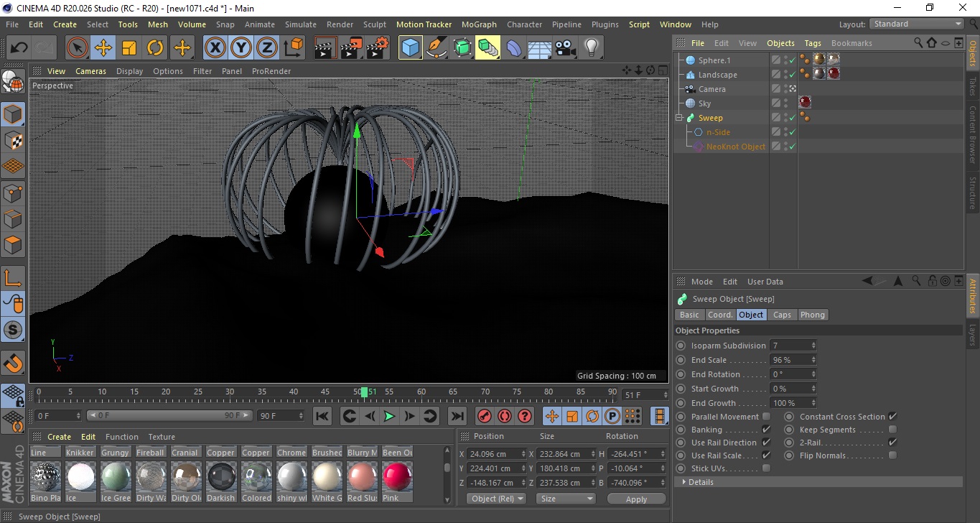Adjust End Scale stepper arrows
Screen dimensions: 980x523
[x=813, y=360]
